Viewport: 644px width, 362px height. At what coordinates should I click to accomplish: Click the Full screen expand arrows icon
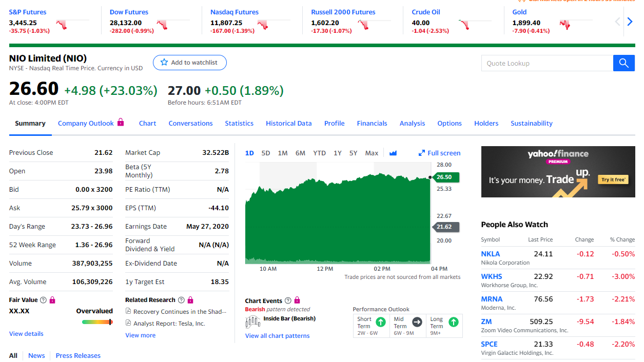[422, 153]
